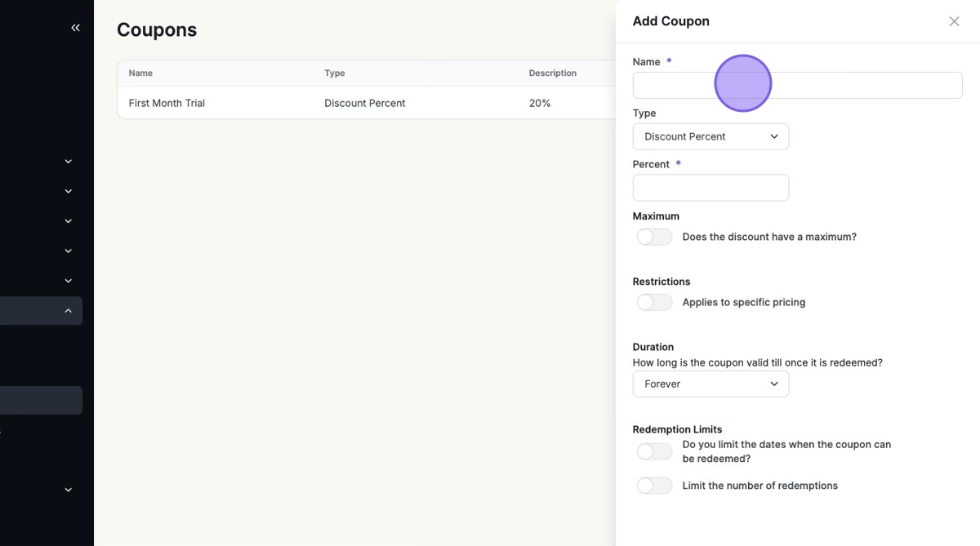Click the Name column header
Viewport: 980px width, 546px height.
(x=140, y=73)
